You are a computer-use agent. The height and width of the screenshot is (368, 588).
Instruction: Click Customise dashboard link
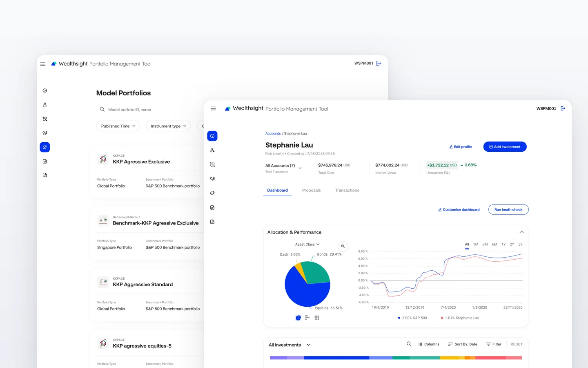(459, 210)
